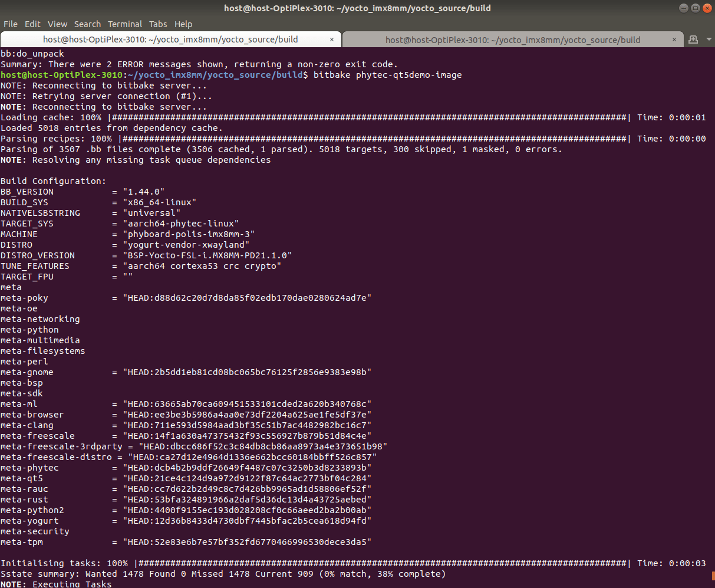This screenshot has height=588, width=715.
Task: Open a new terminal tab with the plus icon
Action: pos(693,39)
